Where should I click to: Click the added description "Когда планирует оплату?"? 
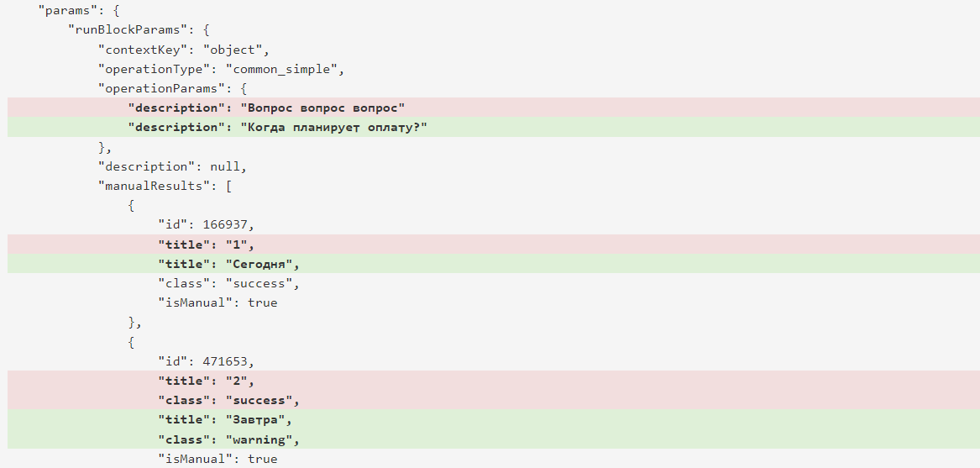[x=493, y=127]
